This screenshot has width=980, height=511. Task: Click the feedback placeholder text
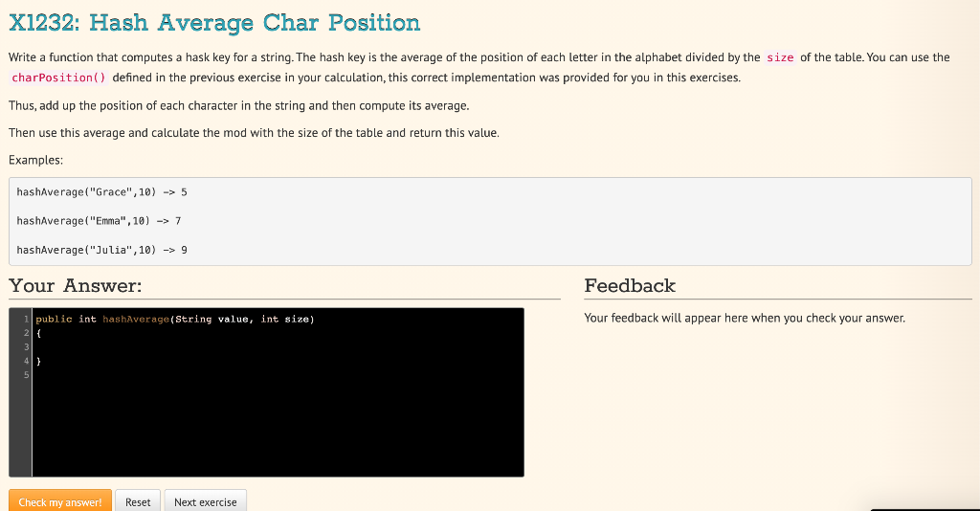pos(745,318)
